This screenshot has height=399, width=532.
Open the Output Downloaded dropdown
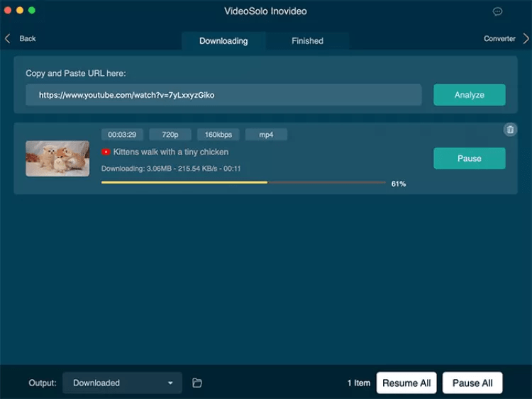click(x=122, y=383)
